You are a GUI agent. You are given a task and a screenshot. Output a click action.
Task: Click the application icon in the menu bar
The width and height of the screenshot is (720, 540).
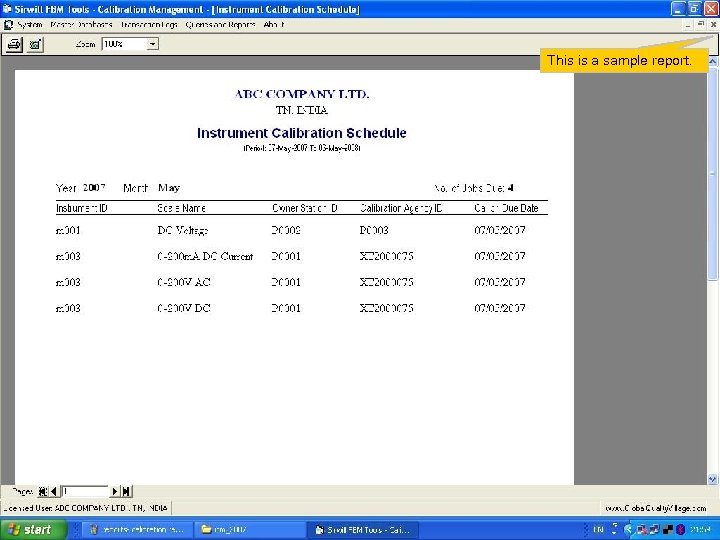pos(8,25)
